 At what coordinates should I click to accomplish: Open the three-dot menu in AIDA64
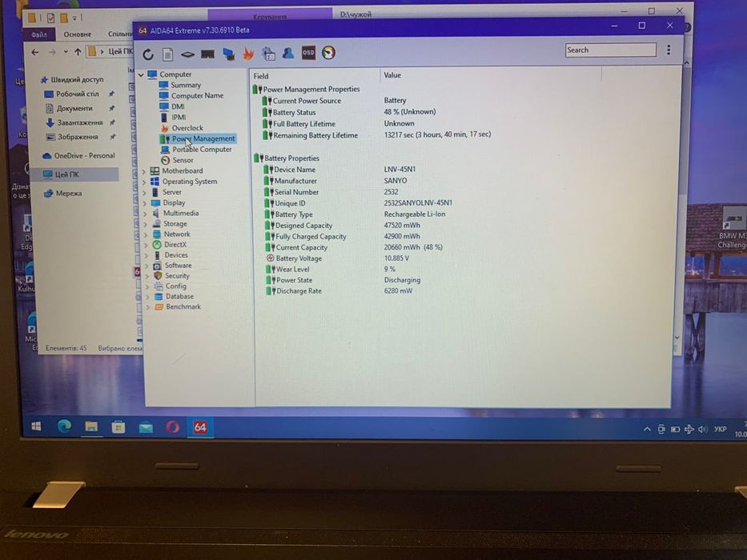[x=669, y=50]
